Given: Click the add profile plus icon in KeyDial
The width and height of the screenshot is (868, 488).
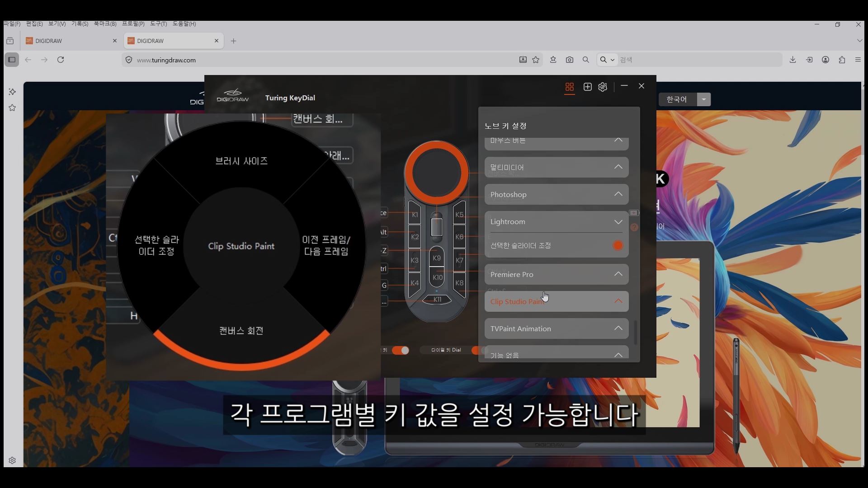Looking at the screenshot, I should click(587, 87).
